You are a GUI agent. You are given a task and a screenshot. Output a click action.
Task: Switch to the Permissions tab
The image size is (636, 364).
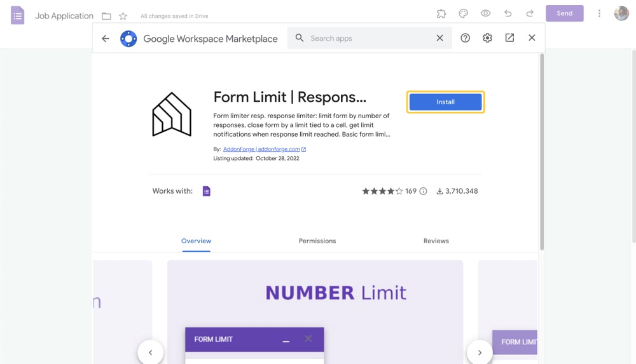[x=317, y=241]
